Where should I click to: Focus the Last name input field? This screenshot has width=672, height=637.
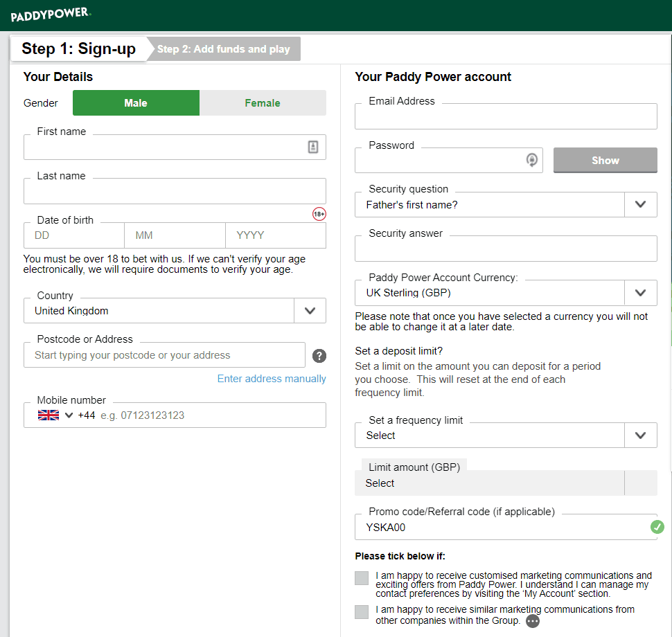175,191
